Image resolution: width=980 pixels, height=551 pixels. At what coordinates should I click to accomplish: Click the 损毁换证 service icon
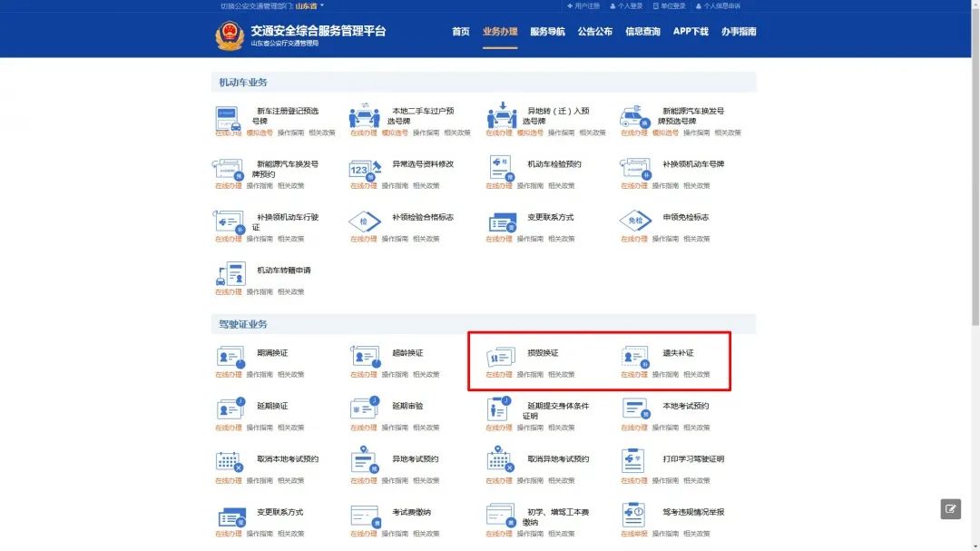[500, 358]
